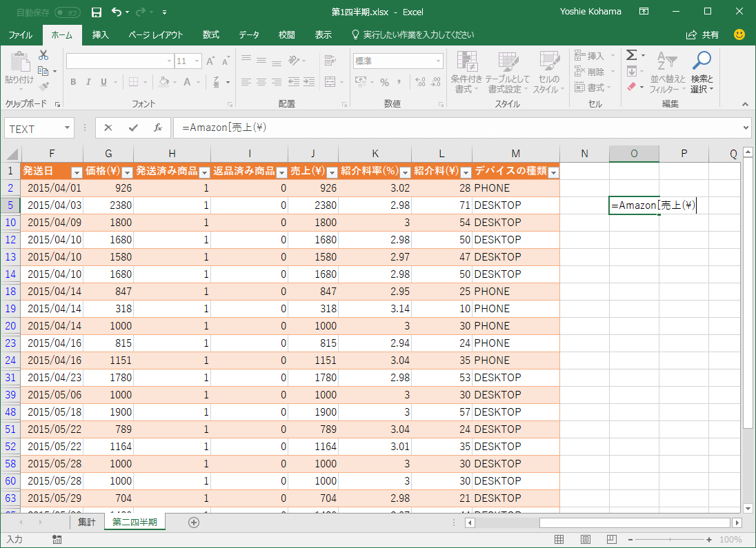The height and width of the screenshot is (548, 756).
Task: Switch to page break preview view
Action: pos(610,540)
